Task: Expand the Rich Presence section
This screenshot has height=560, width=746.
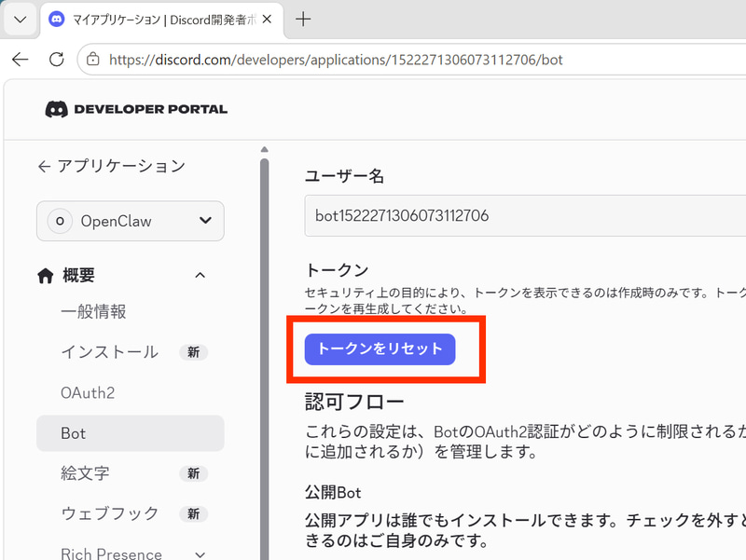Action: coord(200,554)
